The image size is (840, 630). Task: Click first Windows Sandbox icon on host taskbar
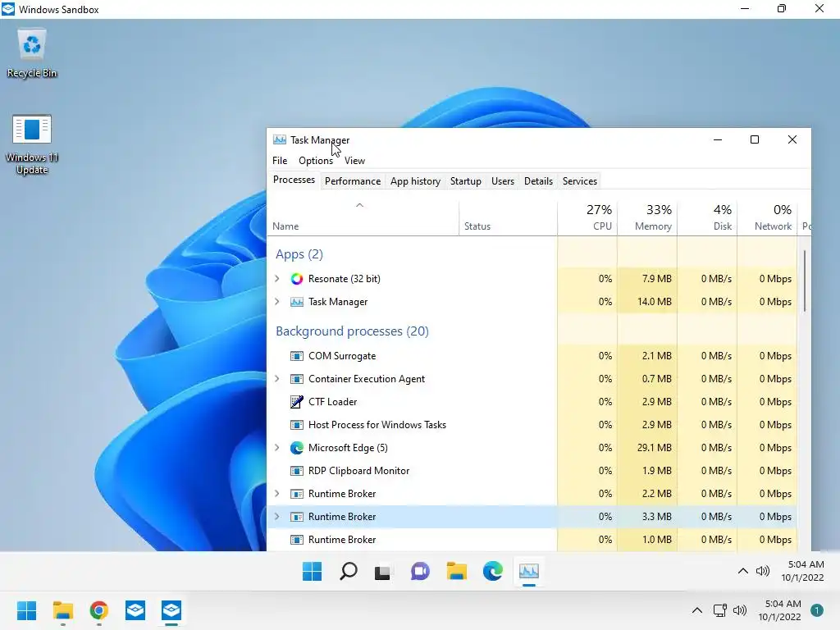(x=135, y=610)
